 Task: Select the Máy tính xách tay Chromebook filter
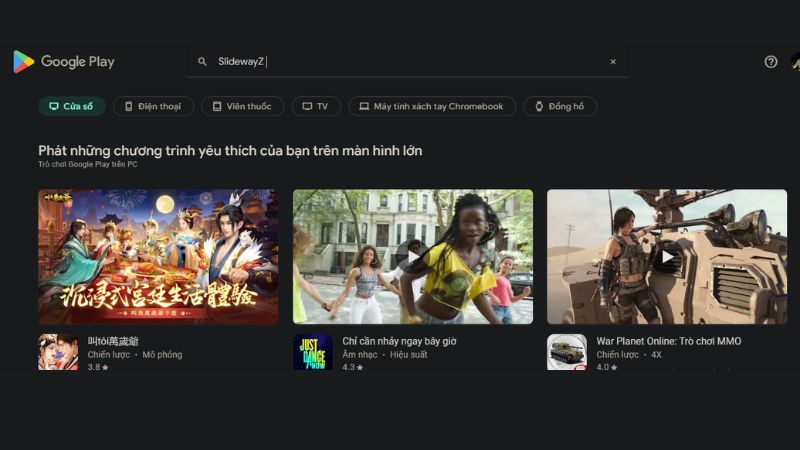tap(432, 106)
